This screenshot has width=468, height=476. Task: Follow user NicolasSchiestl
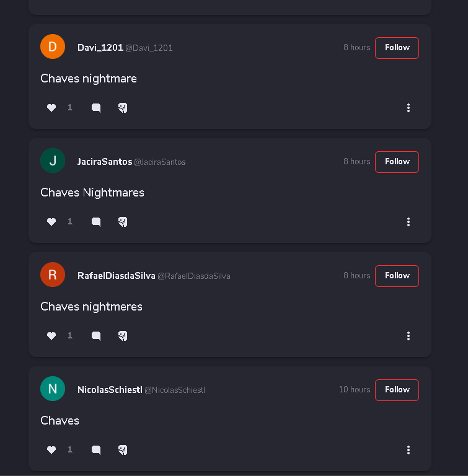coord(397,390)
